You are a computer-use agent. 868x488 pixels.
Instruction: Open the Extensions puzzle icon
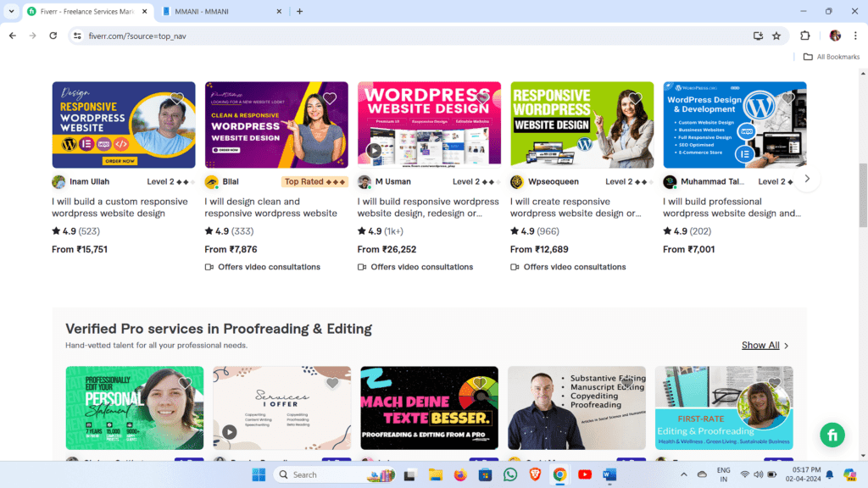click(x=805, y=36)
